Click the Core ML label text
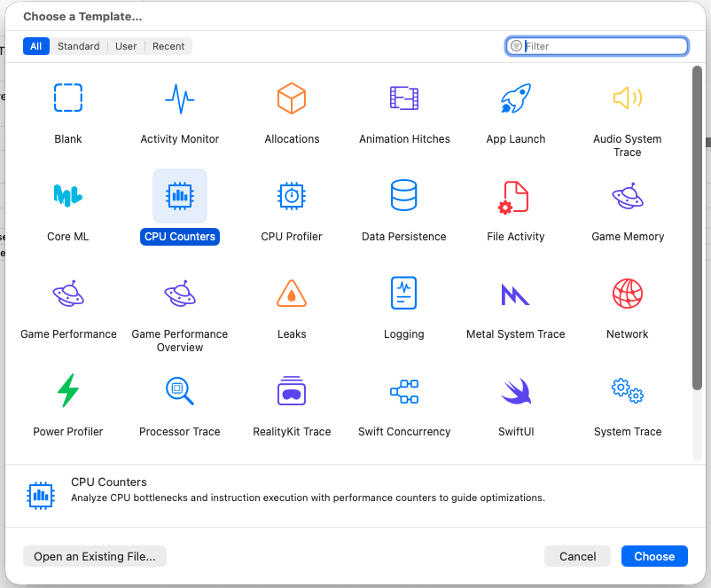 (68, 237)
